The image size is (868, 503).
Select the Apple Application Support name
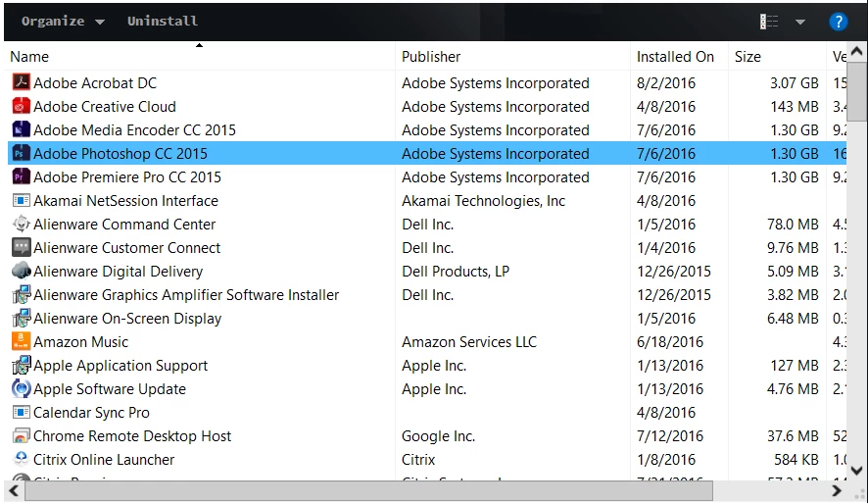121,366
